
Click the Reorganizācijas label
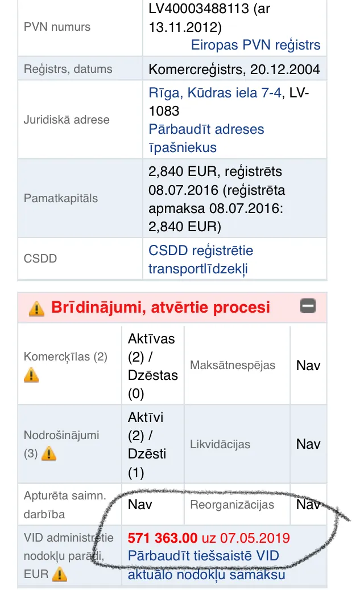232,505
